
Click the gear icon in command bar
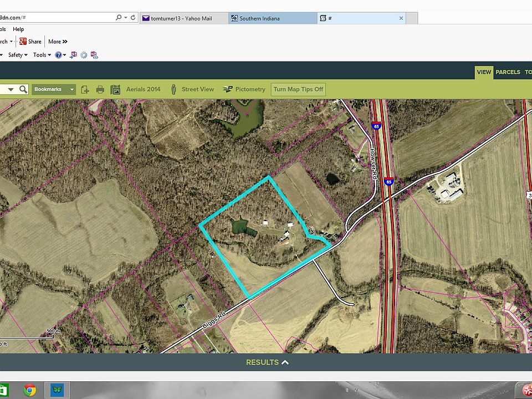click(84, 55)
